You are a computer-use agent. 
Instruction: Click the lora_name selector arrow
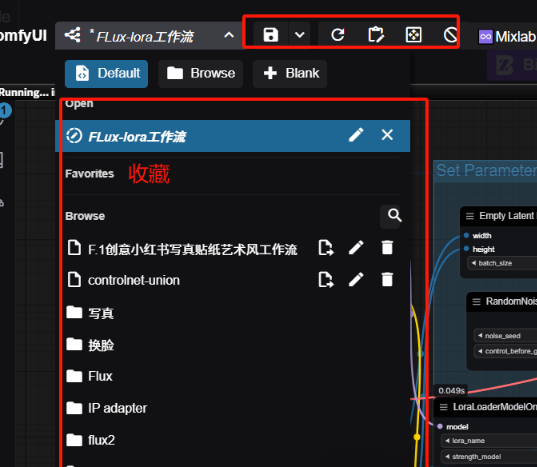[447, 441]
